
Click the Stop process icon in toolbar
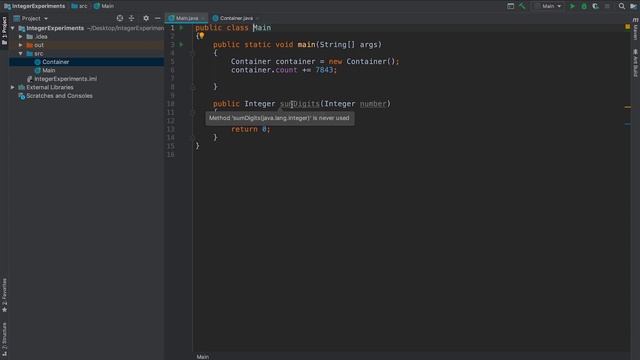point(607,6)
